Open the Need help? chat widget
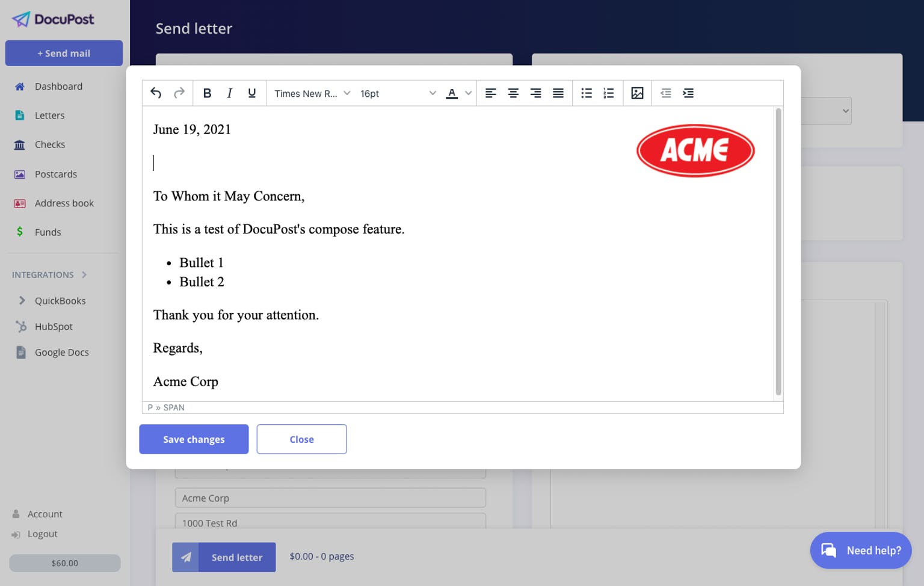The width and height of the screenshot is (924, 586). click(861, 551)
